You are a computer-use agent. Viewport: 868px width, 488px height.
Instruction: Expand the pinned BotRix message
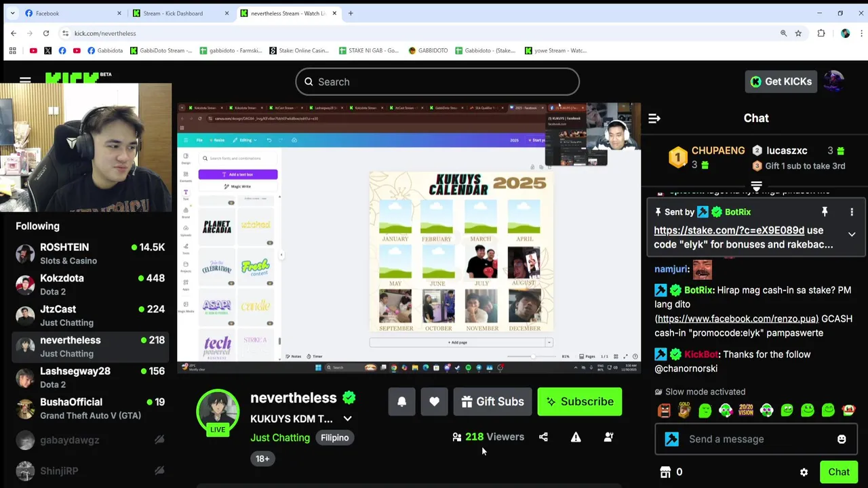coord(852,235)
